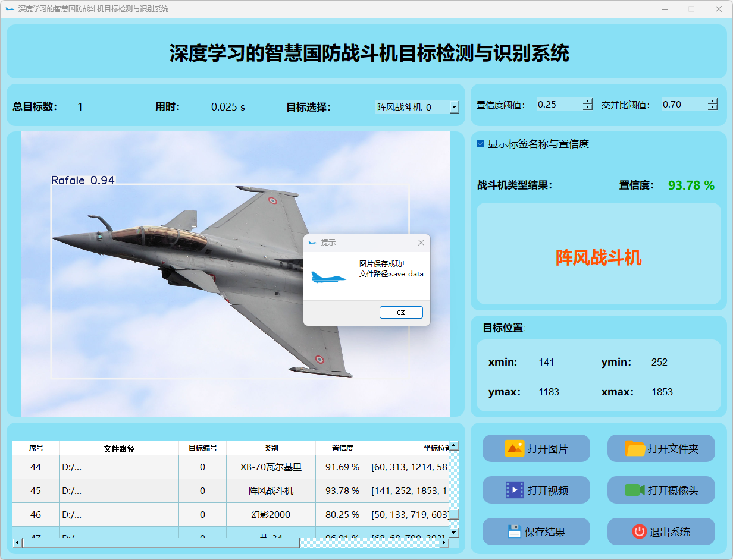The image size is (733, 560).
Task: Click the floppy disk save results icon
Action: [x=515, y=531]
